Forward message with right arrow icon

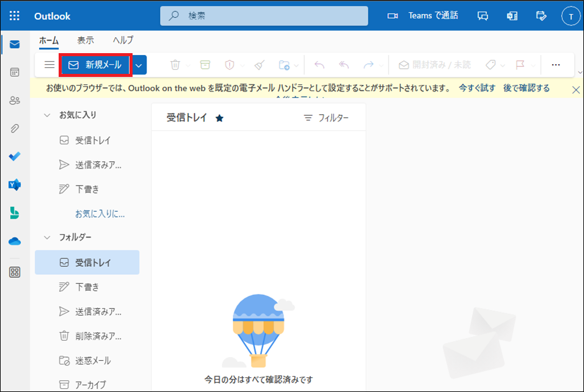[x=368, y=65]
